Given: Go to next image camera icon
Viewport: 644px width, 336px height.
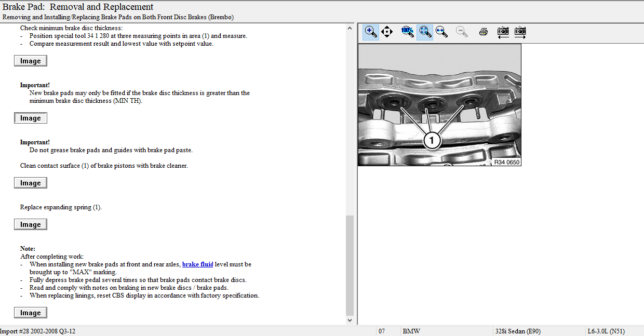Looking at the screenshot, I should tap(520, 32).
